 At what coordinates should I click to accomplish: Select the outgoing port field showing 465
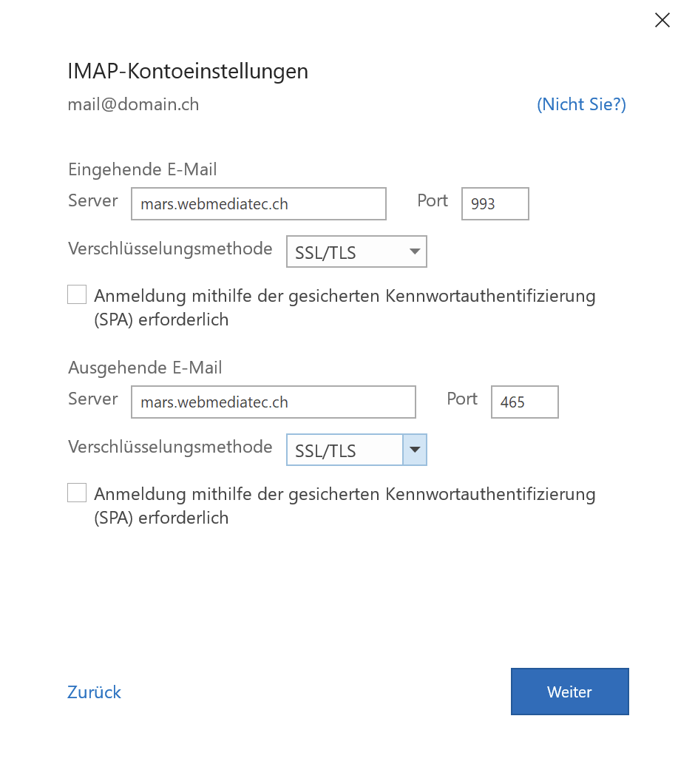(524, 402)
